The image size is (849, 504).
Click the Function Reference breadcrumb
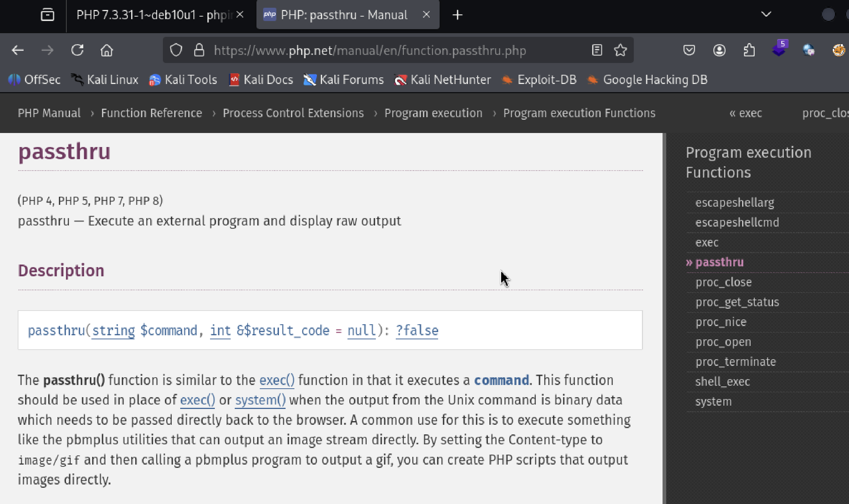pos(151,113)
